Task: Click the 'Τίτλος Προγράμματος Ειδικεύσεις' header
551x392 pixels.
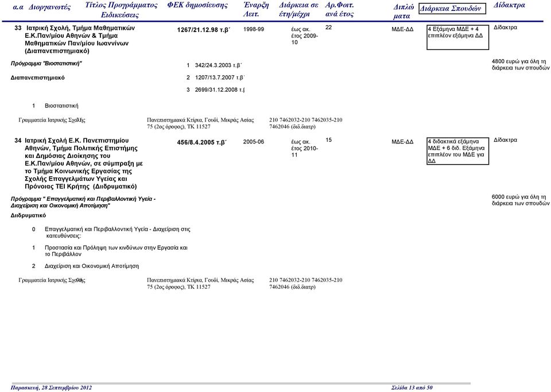Action: (x=121, y=10)
